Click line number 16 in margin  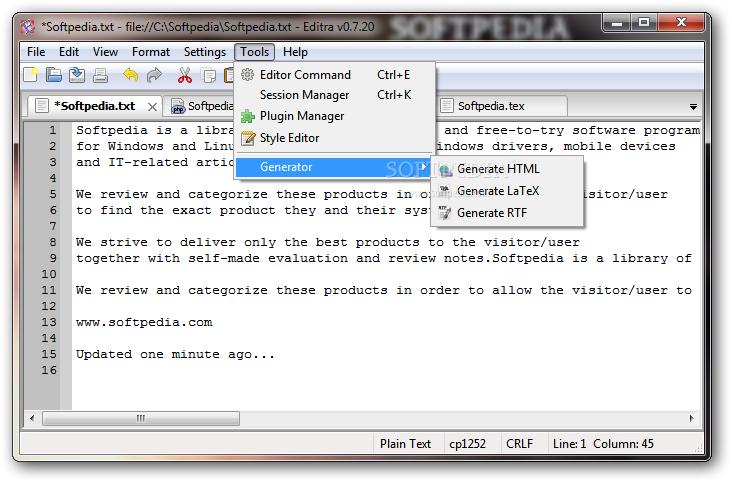coord(49,370)
